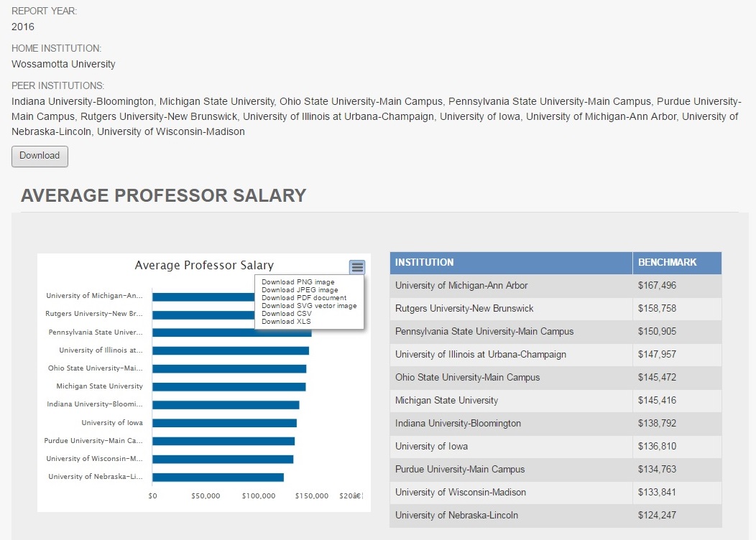This screenshot has width=756, height=540.
Task: Click chart axis label University of Iowa
Action: pos(112,423)
